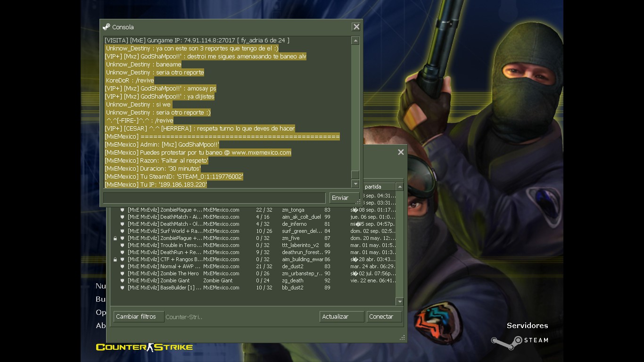
Task: Open Cambiar filtros in server browser
Action: (139, 317)
